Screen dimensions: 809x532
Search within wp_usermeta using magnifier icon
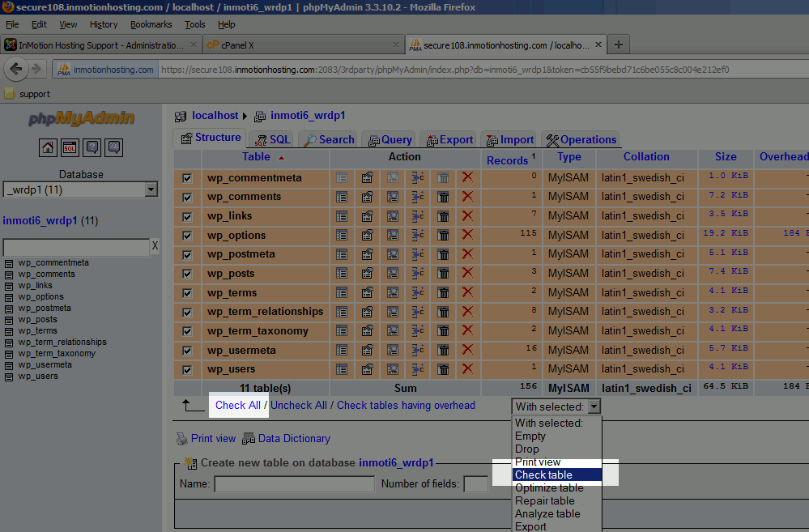click(x=393, y=350)
